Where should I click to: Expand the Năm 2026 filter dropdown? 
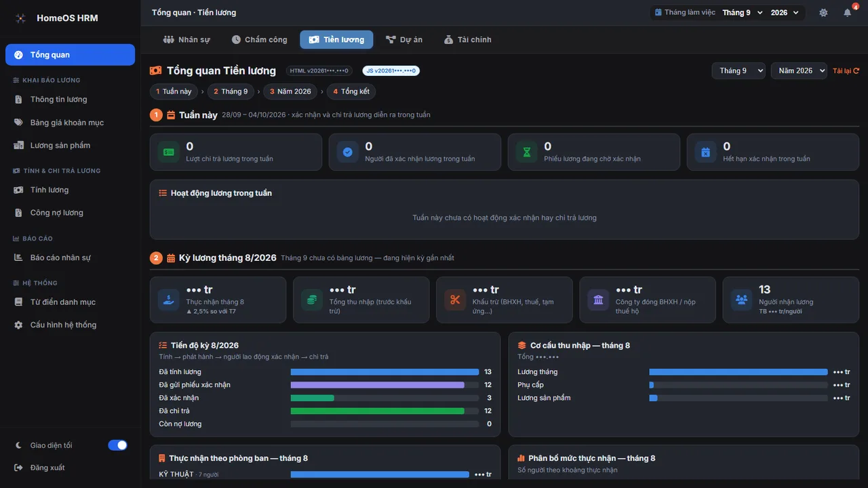(x=799, y=70)
